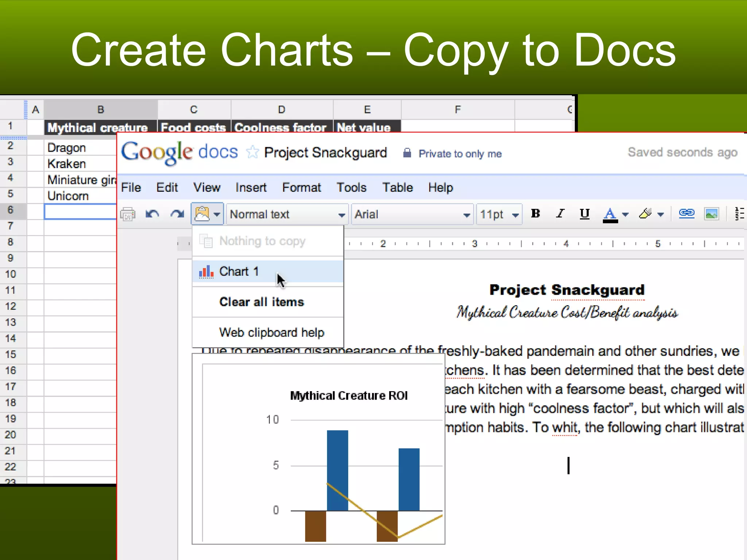Click the Net value header cell
Viewport: 747px width, 560px height.
coord(367,127)
